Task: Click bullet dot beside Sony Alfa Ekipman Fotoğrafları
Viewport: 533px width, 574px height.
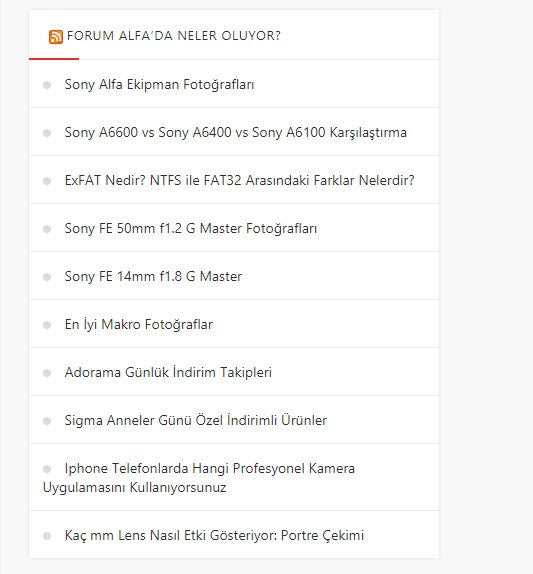Action: click(47, 85)
